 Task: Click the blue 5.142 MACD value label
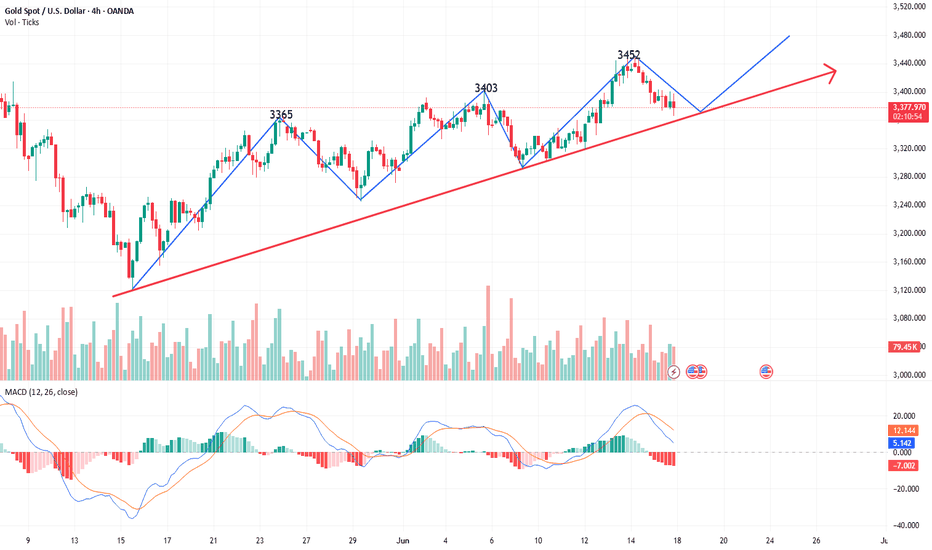click(x=902, y=443)
